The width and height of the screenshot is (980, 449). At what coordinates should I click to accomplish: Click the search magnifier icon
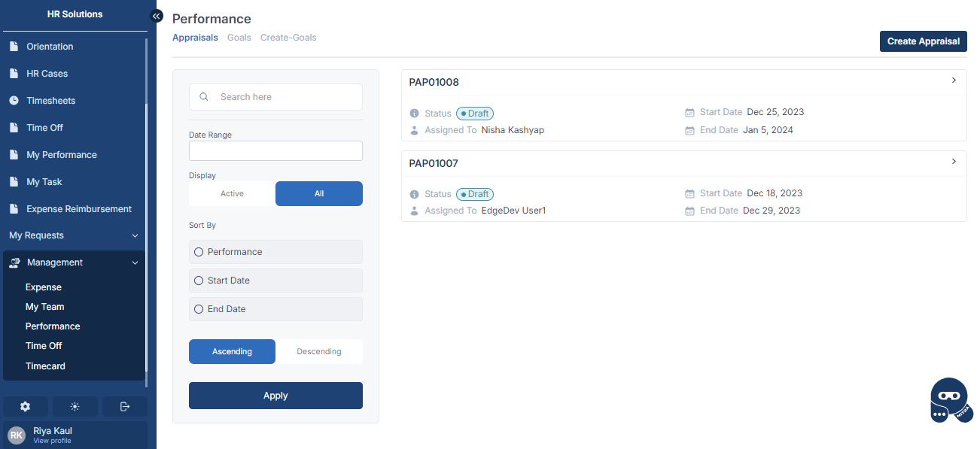[204, 97]
